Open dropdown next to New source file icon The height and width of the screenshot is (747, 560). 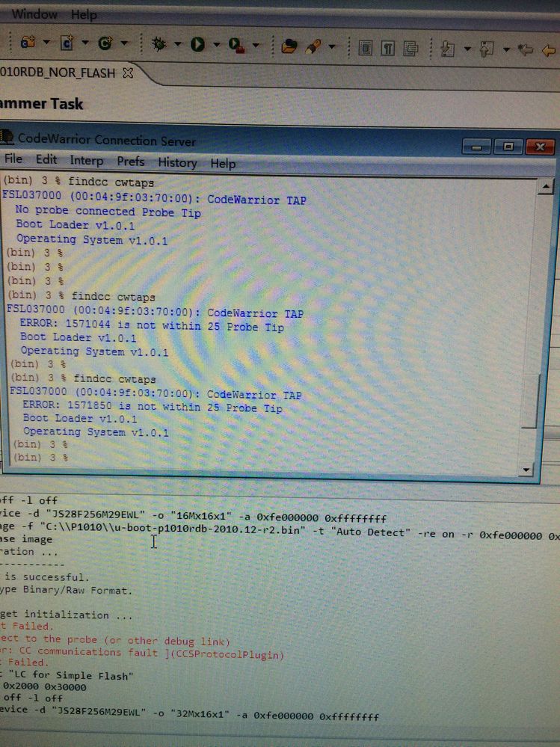click(84, 43)
